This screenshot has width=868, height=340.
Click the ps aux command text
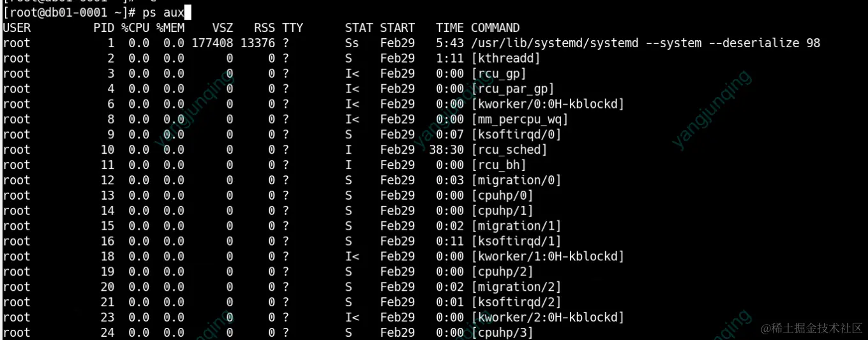(x=163, y=12)
